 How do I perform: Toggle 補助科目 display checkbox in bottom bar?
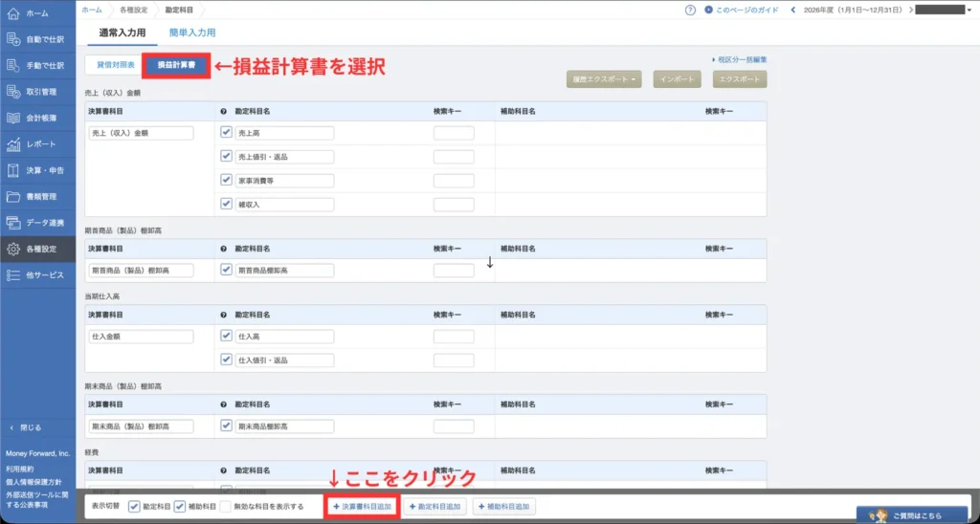(180, 507)
